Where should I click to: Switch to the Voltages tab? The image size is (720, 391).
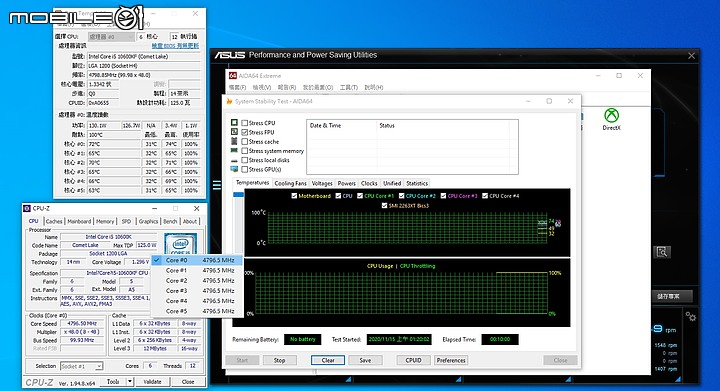click(322, 183)
